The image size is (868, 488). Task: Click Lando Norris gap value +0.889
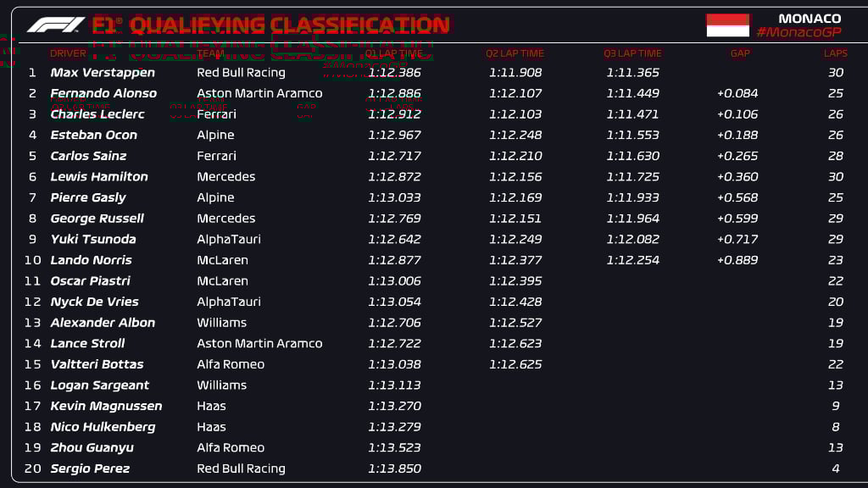(x=737, y=260)
